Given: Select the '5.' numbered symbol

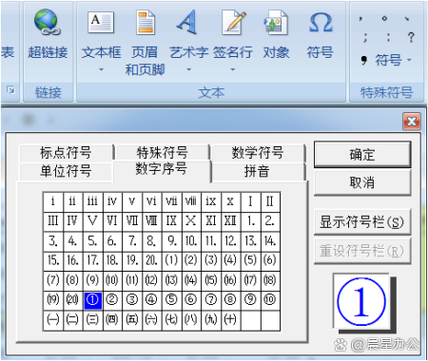Looking at the screenshot, I should pos(92,241).
